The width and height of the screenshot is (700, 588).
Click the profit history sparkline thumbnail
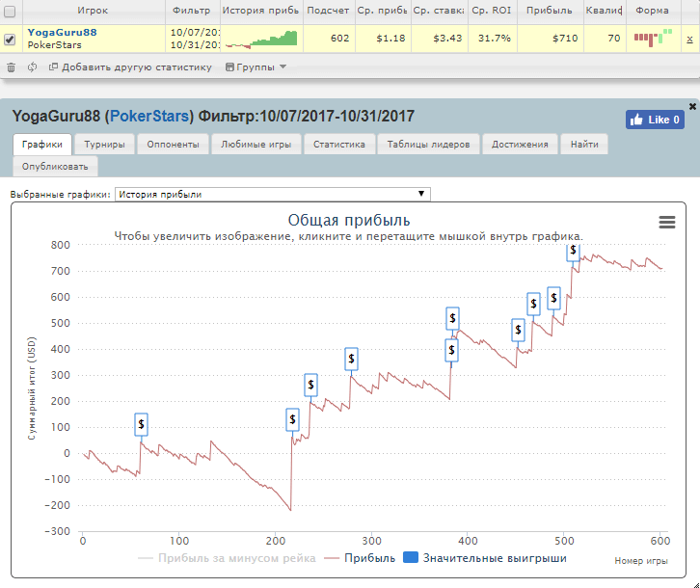tap(261, 39)
